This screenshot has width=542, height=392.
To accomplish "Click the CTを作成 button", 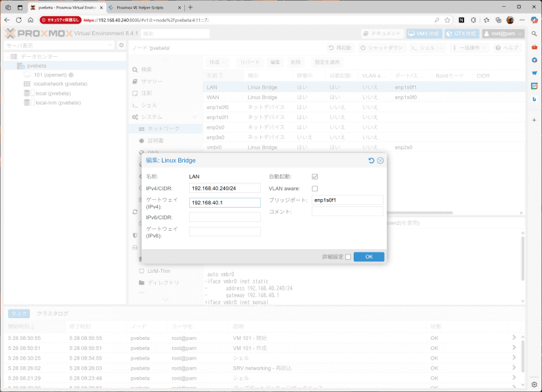I will pos(462,33).
